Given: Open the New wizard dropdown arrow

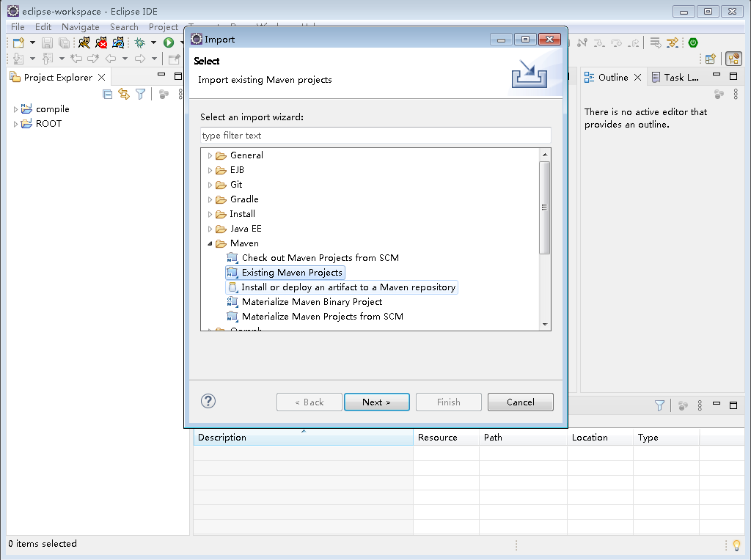Looking at the screenshot, I should point(32,43).
